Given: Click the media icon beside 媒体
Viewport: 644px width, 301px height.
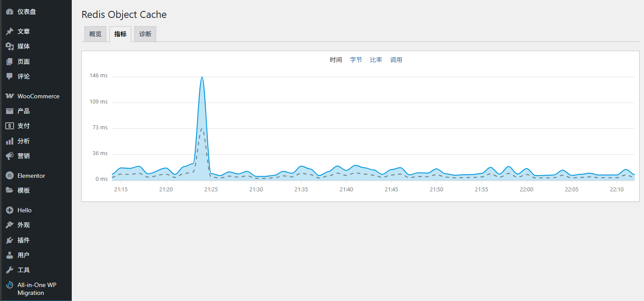Looking at the screenshot, I should (x=10, y=46).
